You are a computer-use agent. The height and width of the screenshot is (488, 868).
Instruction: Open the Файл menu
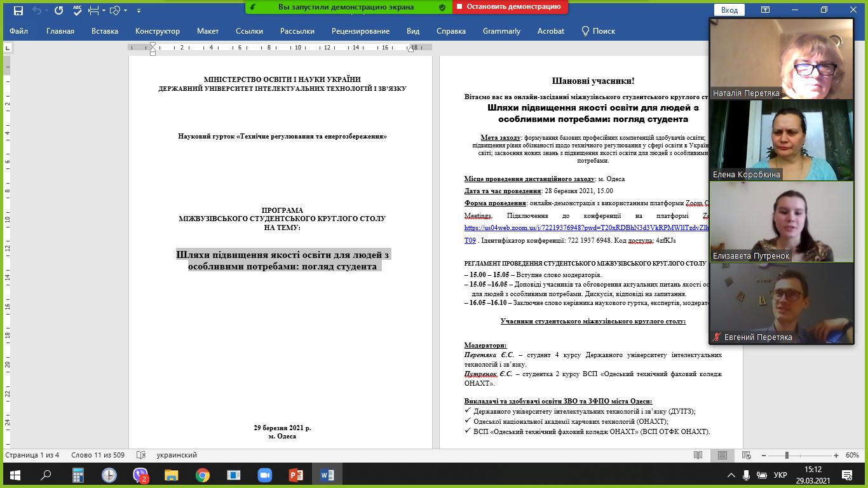(18, 30)
